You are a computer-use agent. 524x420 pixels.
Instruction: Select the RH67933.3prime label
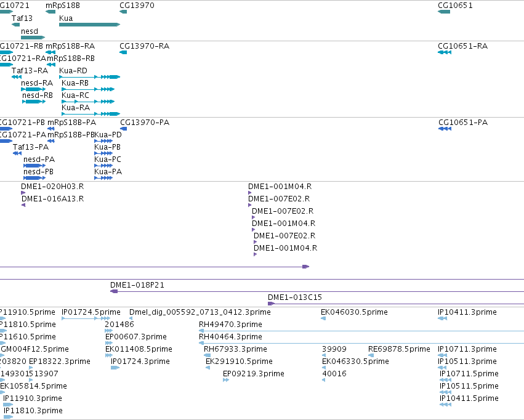coord(236,350)
